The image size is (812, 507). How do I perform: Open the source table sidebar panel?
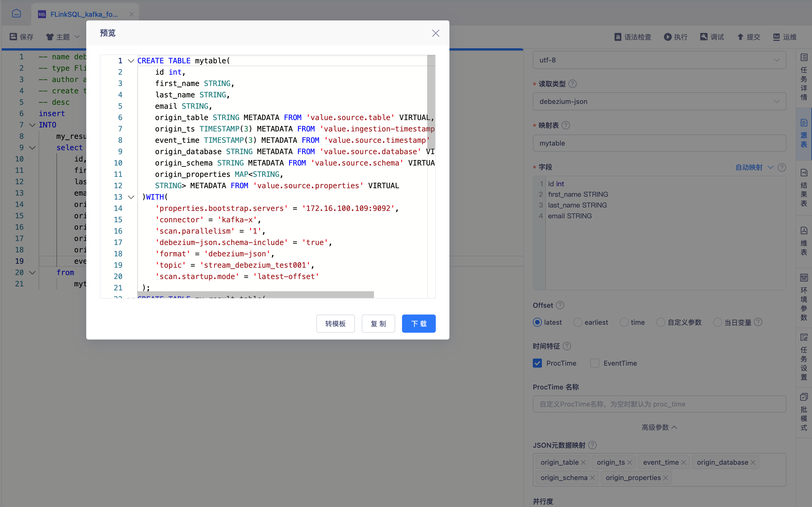point(803,133)
